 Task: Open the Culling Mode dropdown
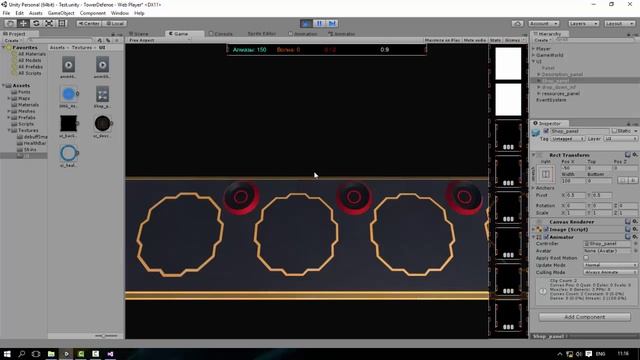610,272
